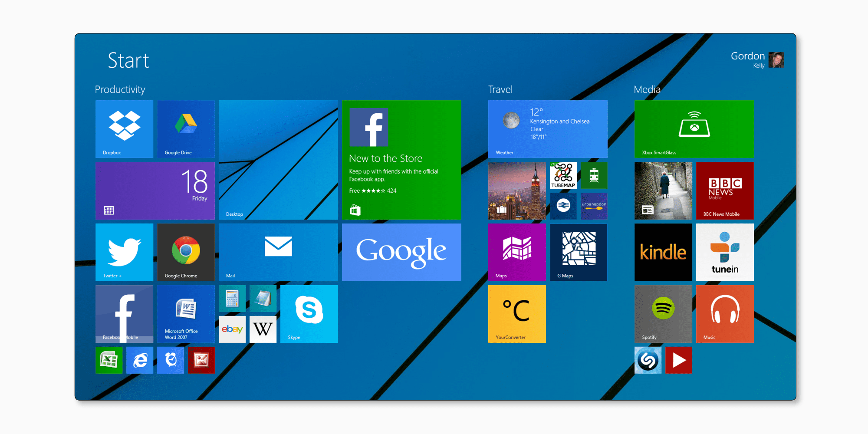Launch Microsoft Office Word 2007
868x434 pixels.
(x=186, y=314)
